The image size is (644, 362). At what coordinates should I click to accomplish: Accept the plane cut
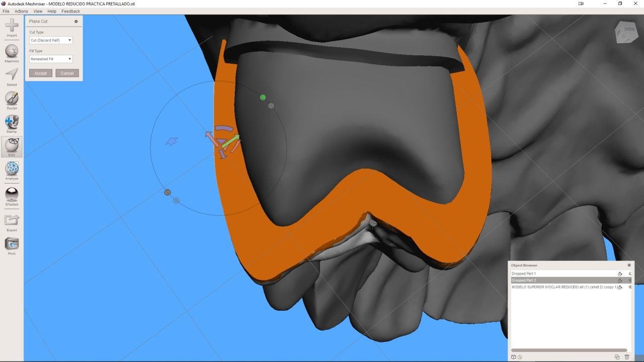tap(41, 73)
